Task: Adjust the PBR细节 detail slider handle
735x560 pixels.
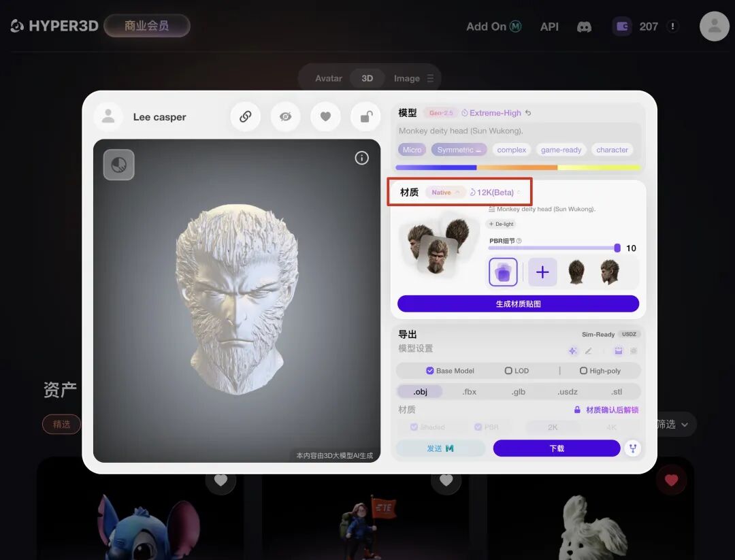Action: coord(617,248)
